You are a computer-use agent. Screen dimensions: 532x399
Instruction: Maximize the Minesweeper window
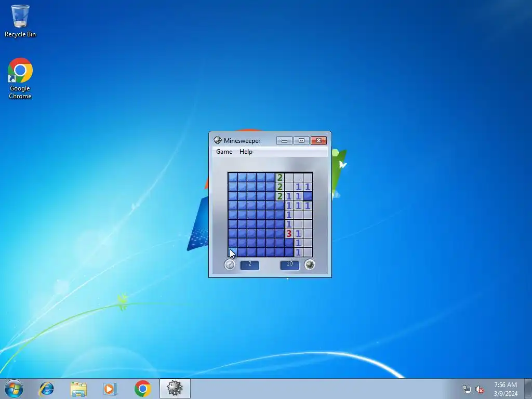(301, 140)
